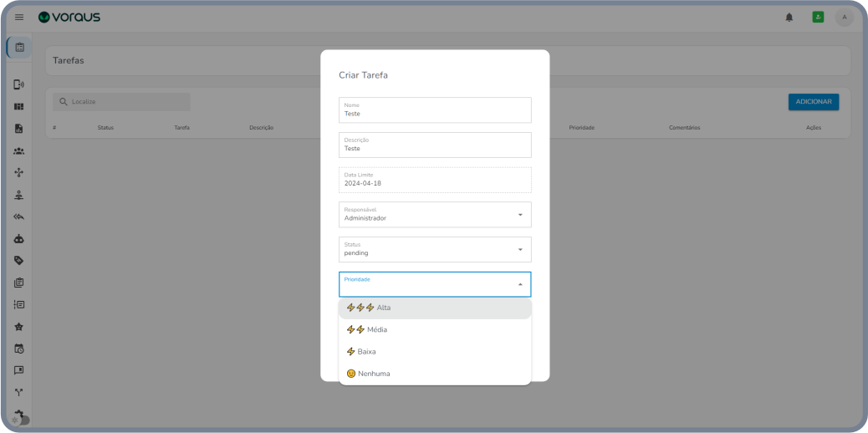Toggle the dark mode switch at sidebar bottom
868x433 pixels.
19,420
